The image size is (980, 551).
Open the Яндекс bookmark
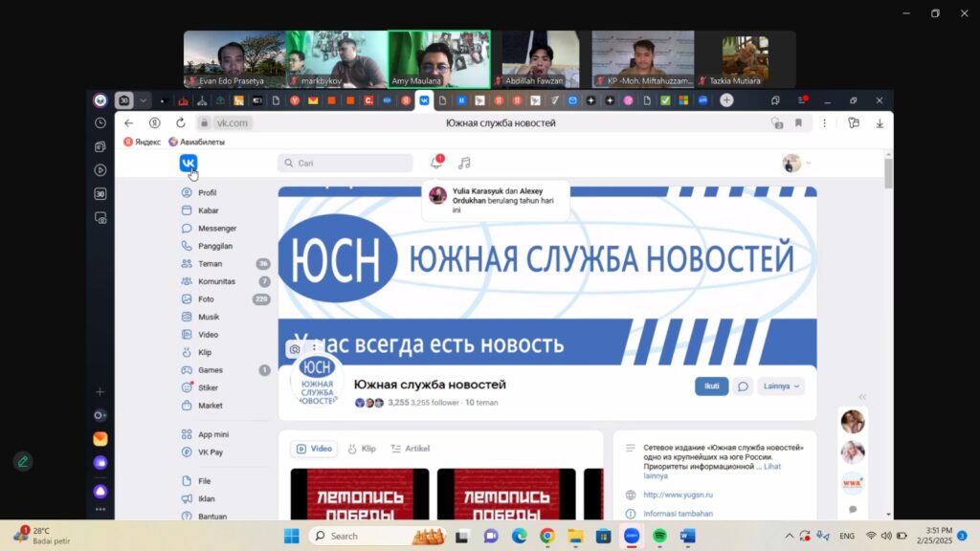143,142
